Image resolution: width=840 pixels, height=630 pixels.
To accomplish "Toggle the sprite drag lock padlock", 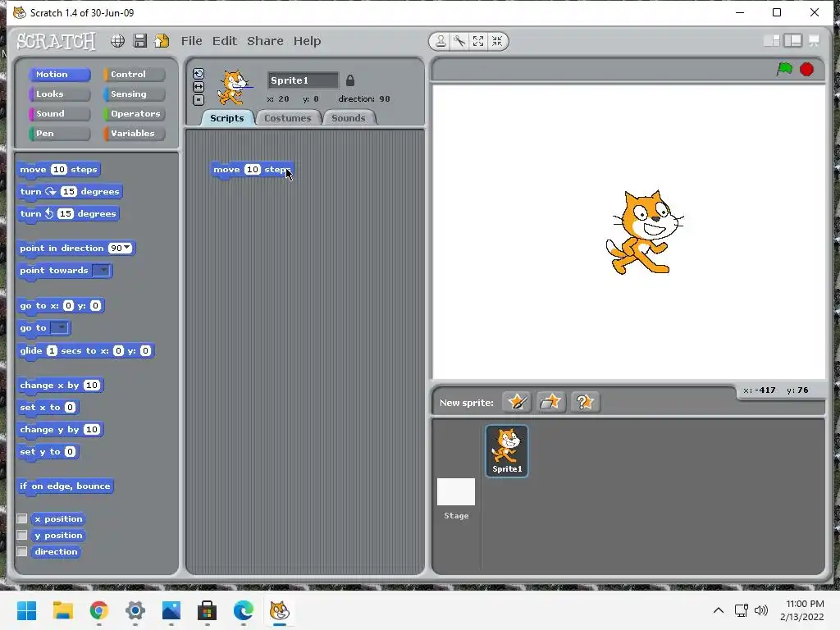I will click(350, 80).
